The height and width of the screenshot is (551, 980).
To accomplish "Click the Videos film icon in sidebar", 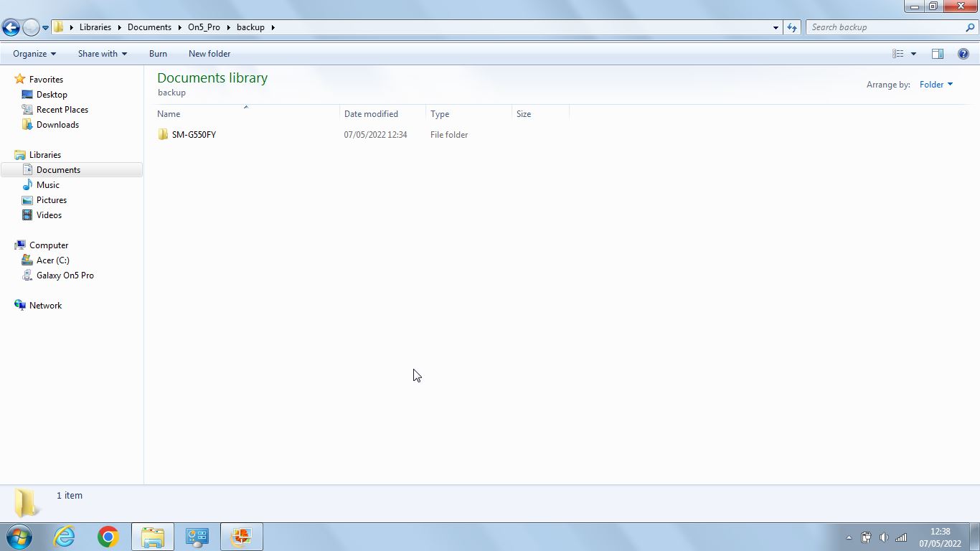I will (27, 215).
